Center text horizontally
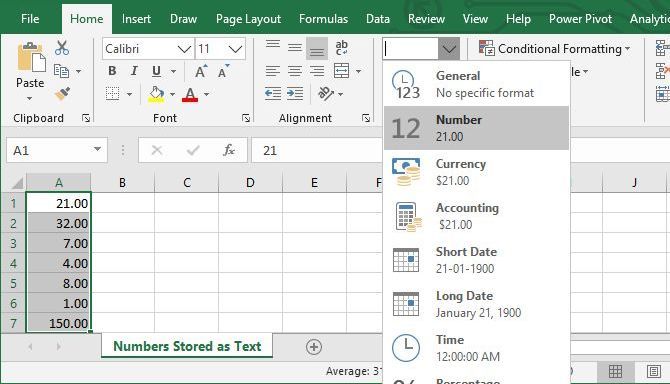670x384 pixels. click(x=295, y=71)
